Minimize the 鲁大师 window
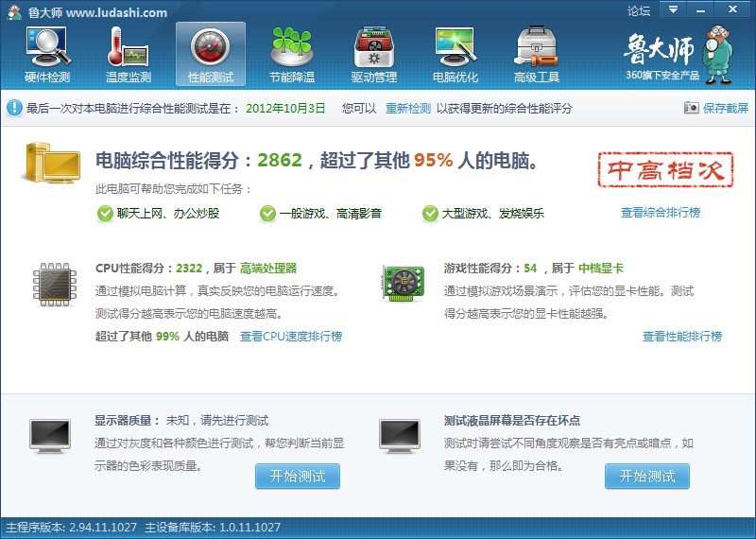The image size is (756, 539). (700, 9)
